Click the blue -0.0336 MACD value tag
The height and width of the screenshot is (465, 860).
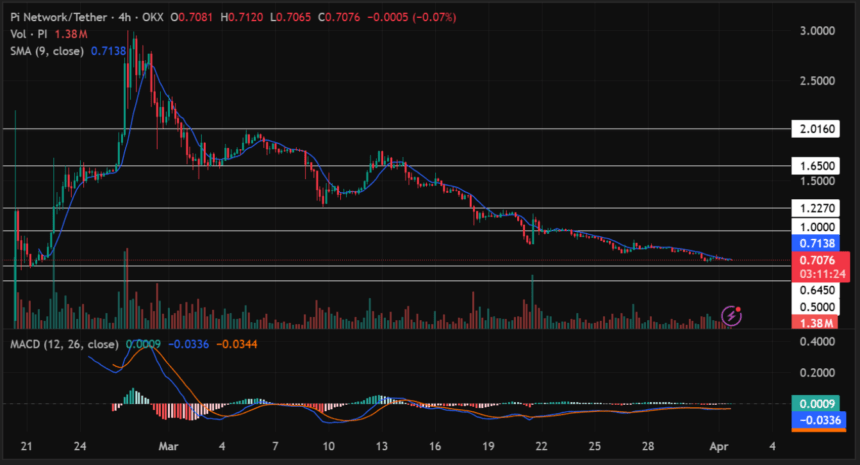click(x=818, y=420)
